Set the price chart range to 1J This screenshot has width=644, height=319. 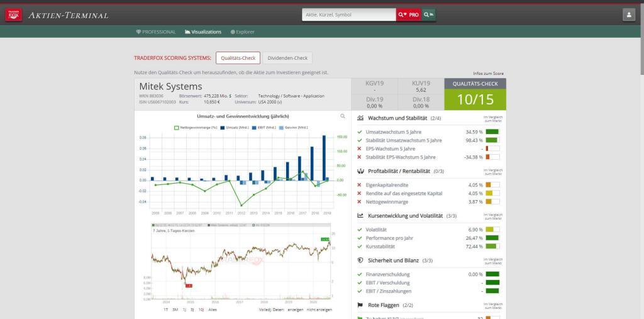[184, 310]
